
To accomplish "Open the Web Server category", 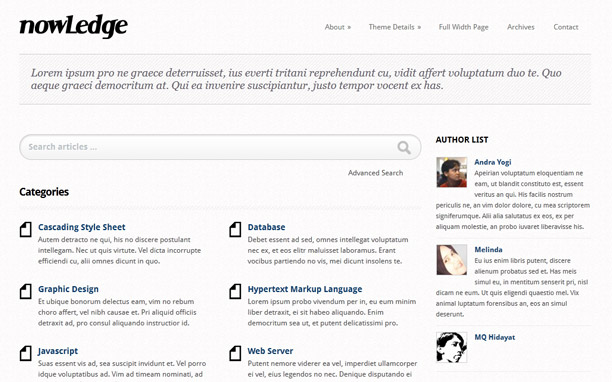I will pyautogui.click(x=270, y=351).
